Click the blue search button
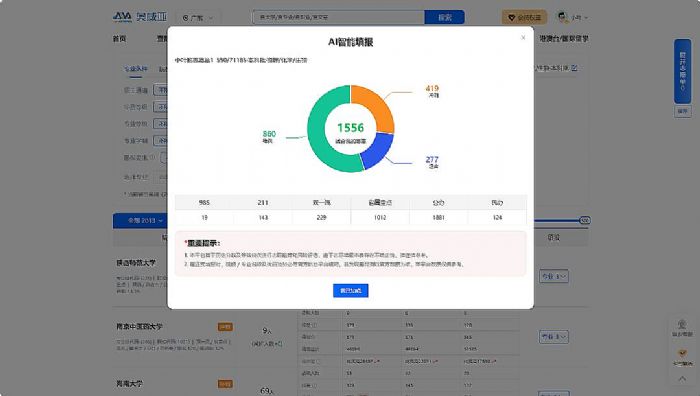The image size is (700, 396). point(445,17)
